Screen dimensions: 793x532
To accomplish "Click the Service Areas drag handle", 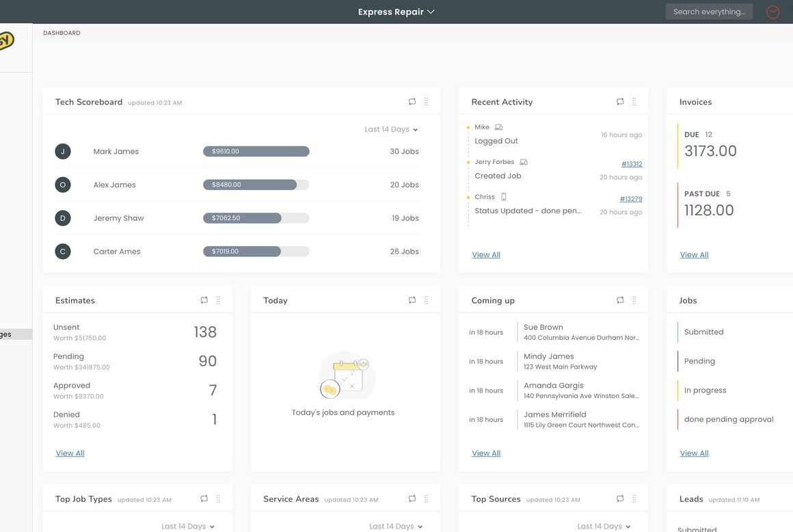I will pos(427,498).
